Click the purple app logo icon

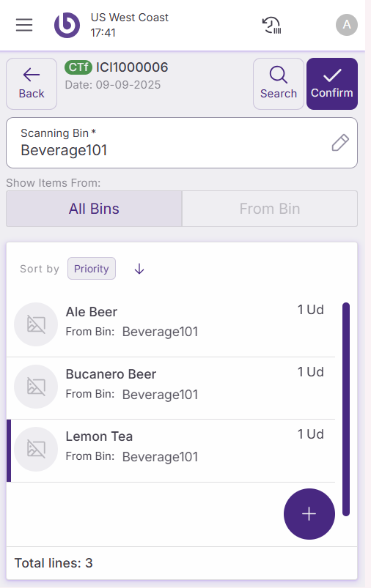coord(67,25)
